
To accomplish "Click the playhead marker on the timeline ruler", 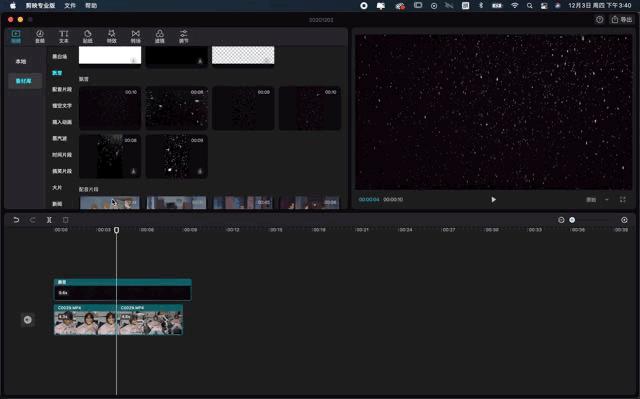I will [116, 230].
